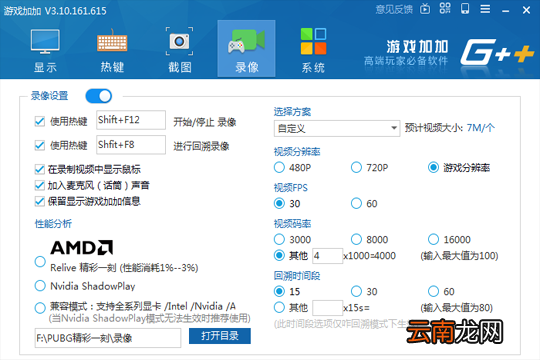
Task: Uncheck 在录制视频中显示鼠标 option
Action: (40, 169)
